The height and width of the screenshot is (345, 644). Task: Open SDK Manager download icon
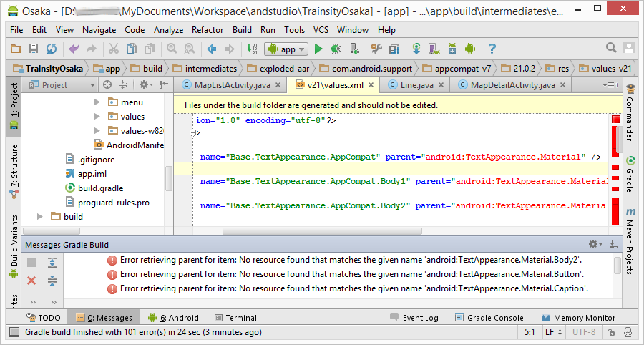tap(452, 49)
